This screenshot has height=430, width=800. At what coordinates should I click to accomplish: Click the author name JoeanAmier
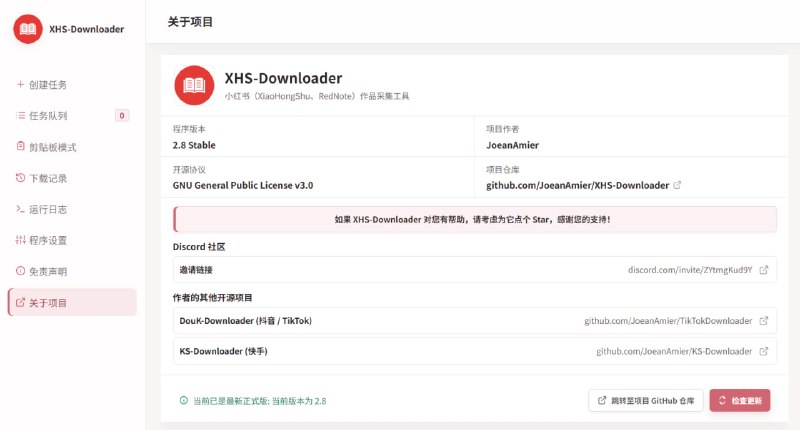click(x=512, y=145)
